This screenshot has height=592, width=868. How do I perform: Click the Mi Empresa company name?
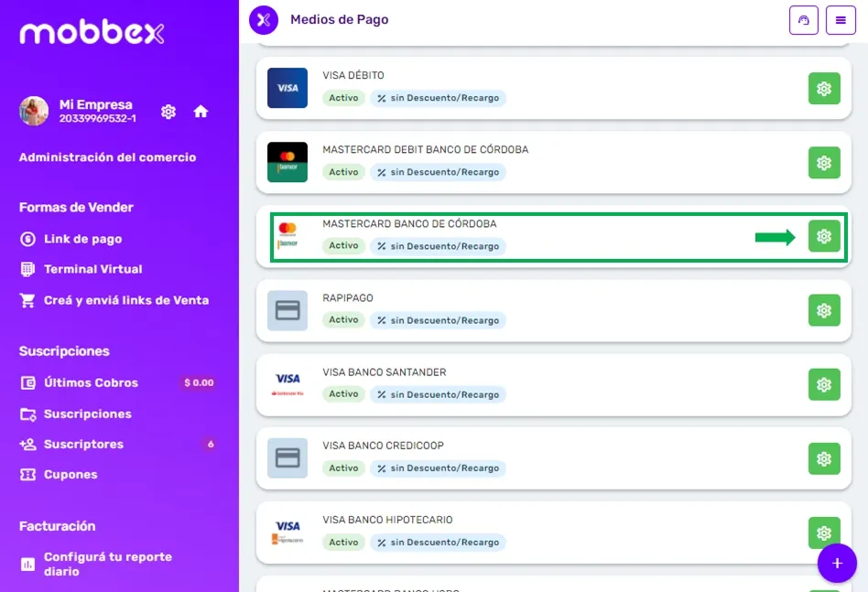[96, 104]
